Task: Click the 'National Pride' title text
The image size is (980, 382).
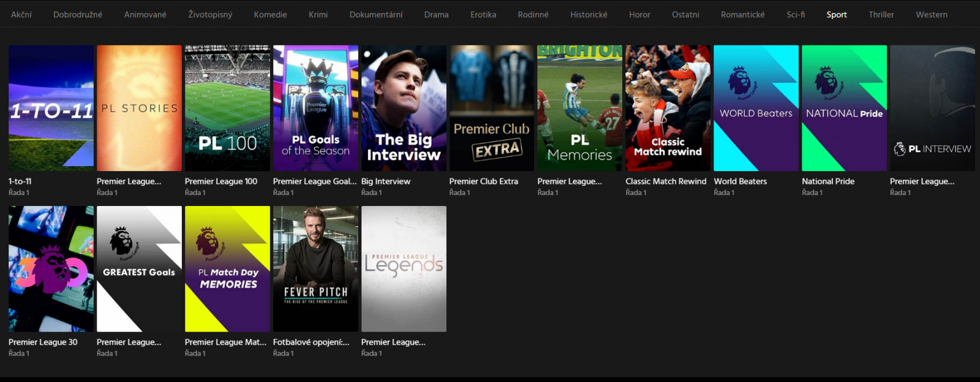Action: point(828,181)
